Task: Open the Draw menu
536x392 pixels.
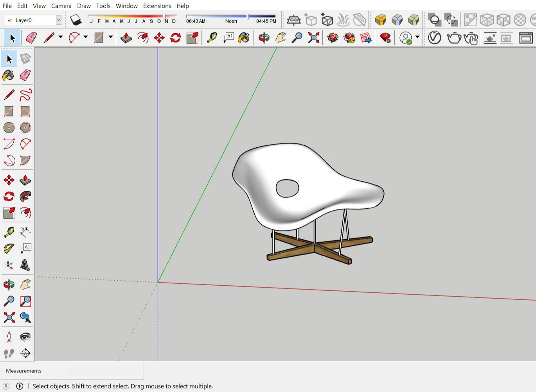Action: click(x=84, y=6)
